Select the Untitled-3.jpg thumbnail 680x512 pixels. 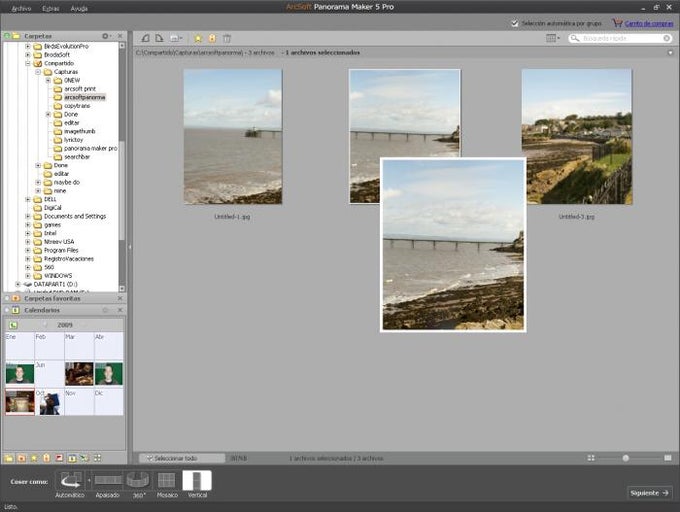point(577,137)
